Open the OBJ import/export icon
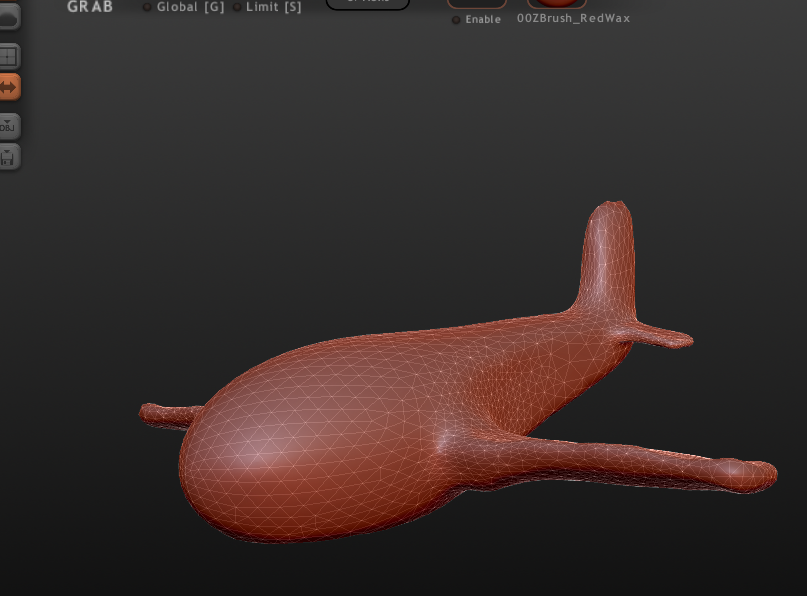This screenshot has height=596, width=807. pos(9,127)
